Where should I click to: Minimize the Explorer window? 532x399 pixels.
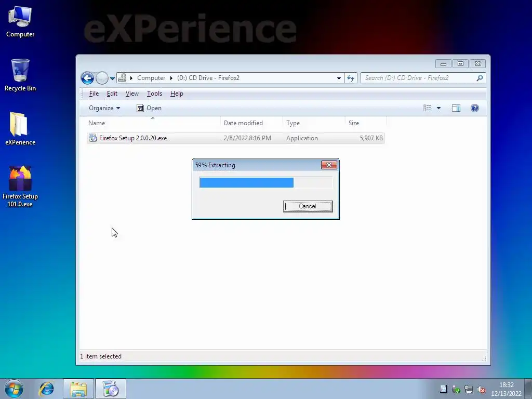[x=443, y=64]
